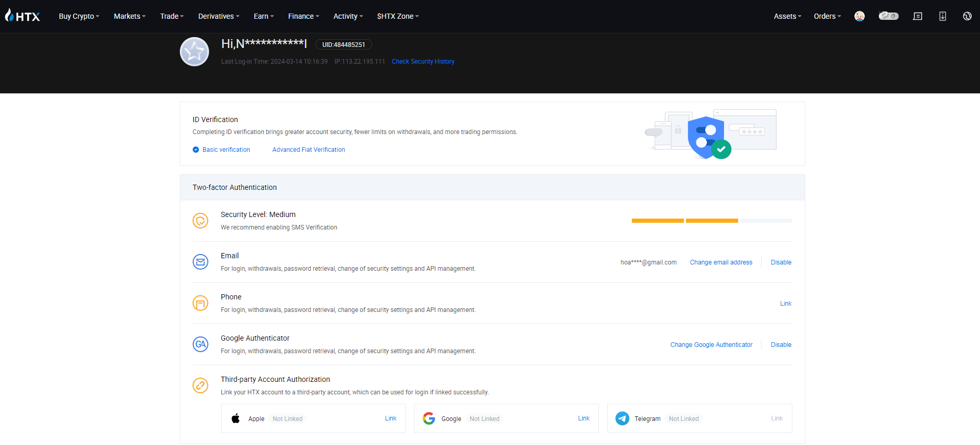Click the download app phone icon
This screenshot has width=980, height=445.
tap(942, 16)
